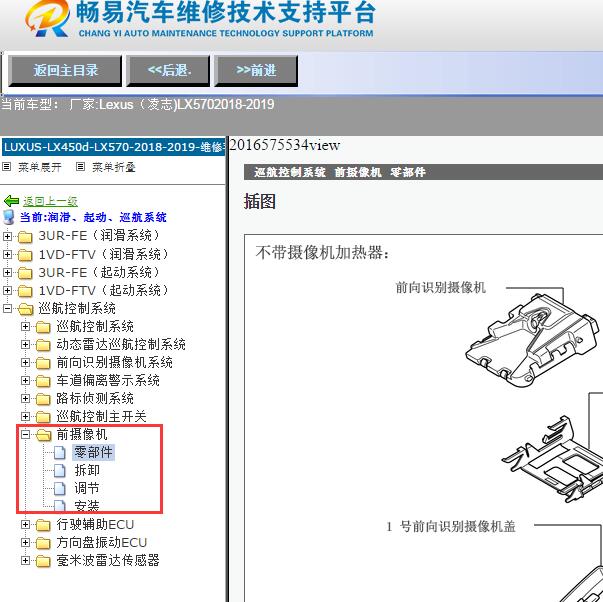Click the folder icon for 方向盘振动ECU

(x=43, y=543)
